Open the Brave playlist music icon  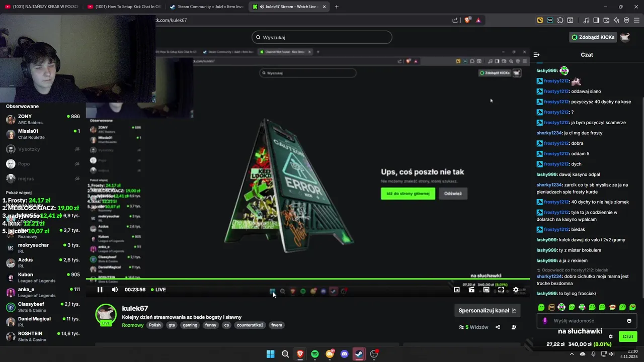(x=587, y=20)
